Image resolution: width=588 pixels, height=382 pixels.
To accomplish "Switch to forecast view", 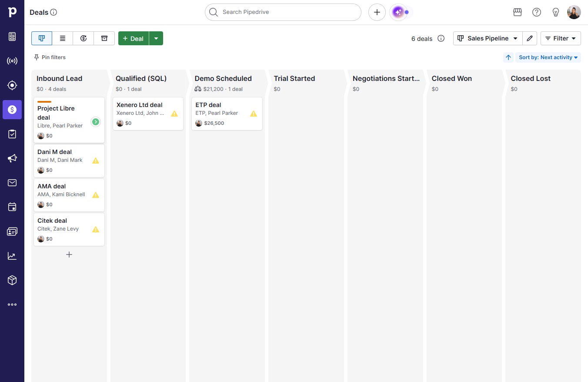I will (84, 38).
